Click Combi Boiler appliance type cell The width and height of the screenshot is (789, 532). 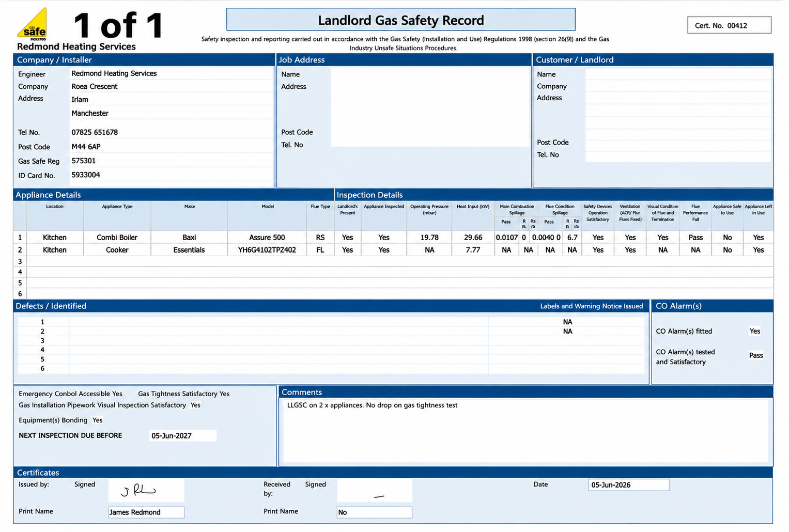tap(117, 238)
